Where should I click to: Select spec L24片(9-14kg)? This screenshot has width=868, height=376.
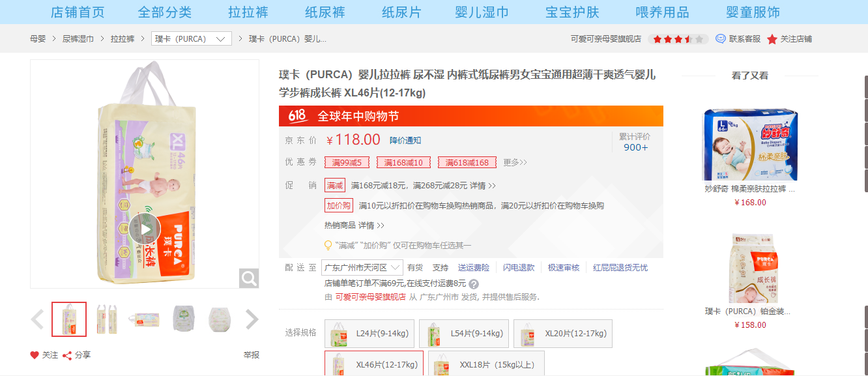[x=369, y=334]
